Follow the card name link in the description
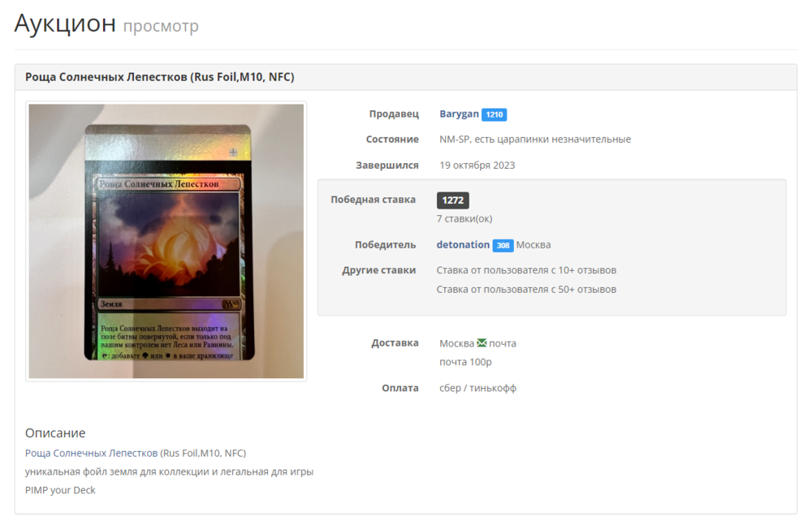Screen dimensions: 812x521 [91, 453]
